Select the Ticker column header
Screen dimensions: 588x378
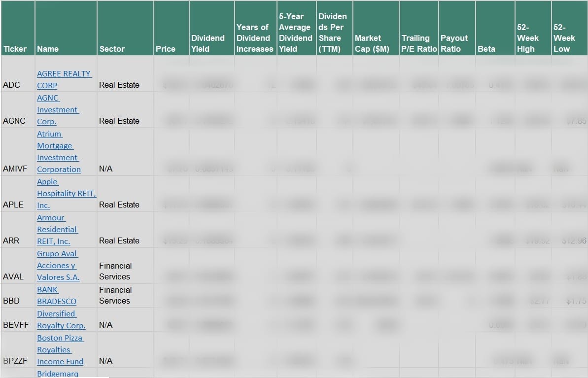point(15,49)
